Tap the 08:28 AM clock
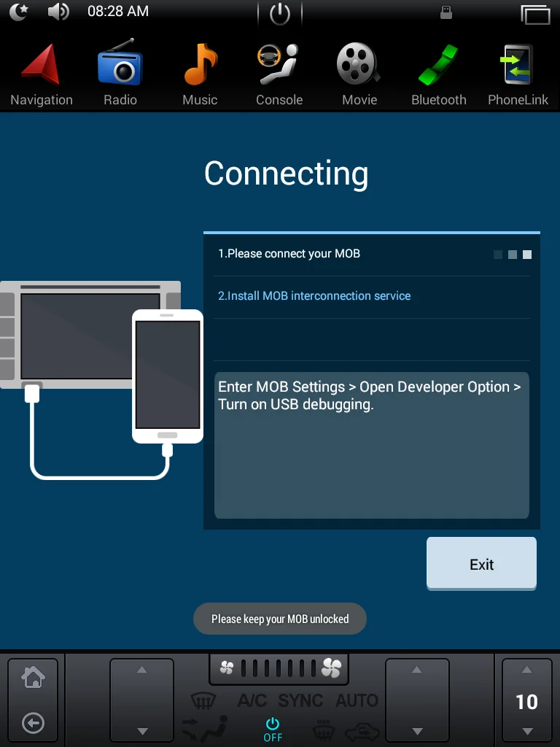 coord(118,11)
